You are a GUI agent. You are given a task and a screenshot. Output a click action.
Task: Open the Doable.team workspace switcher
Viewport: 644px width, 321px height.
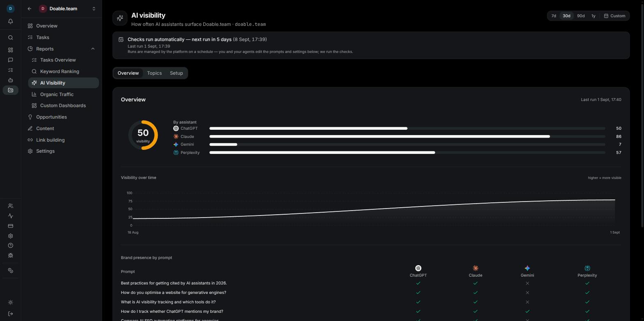click(x=67, y=9)
